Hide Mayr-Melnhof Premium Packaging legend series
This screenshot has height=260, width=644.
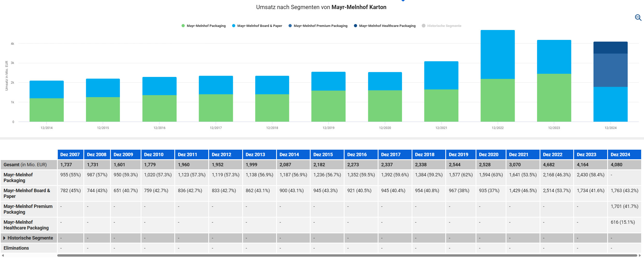point(318,26)
